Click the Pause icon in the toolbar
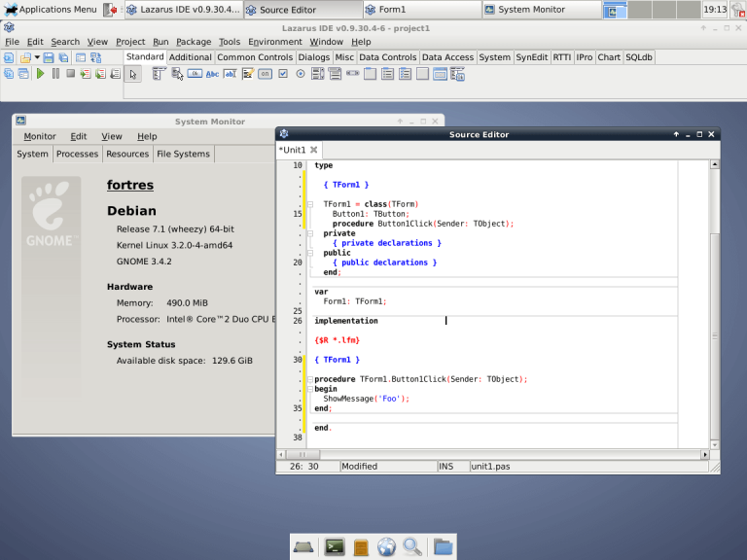Screen dimensions: 747x560 tap(55, 74)
